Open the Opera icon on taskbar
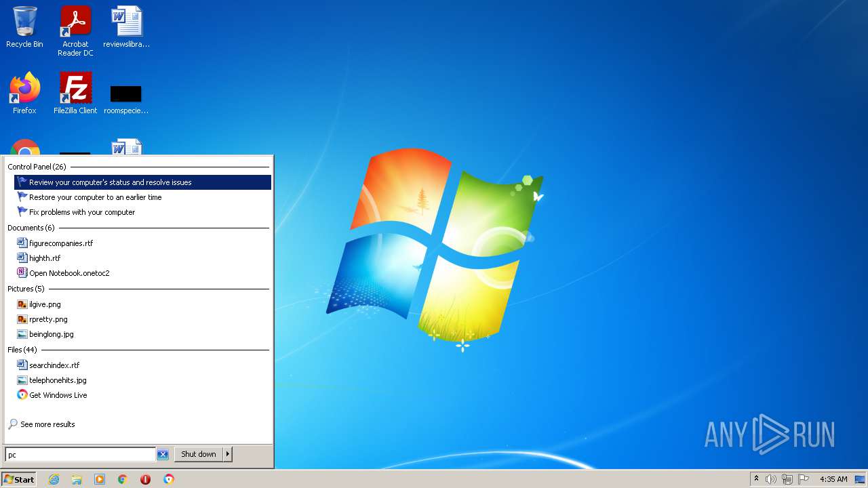 (145, 479)
